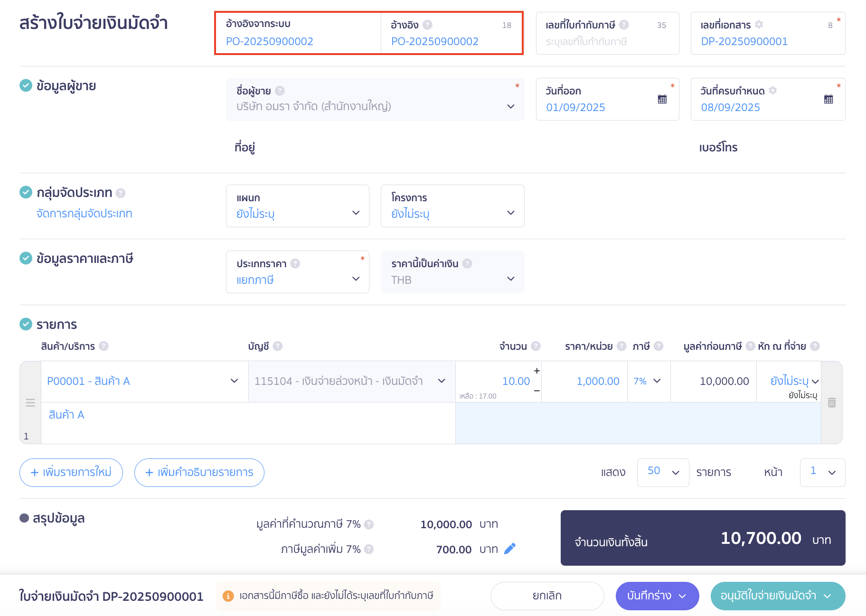Click the เพิ่มรายการใหม่ add item button
The image size is (866, 616).
(71, 472)
